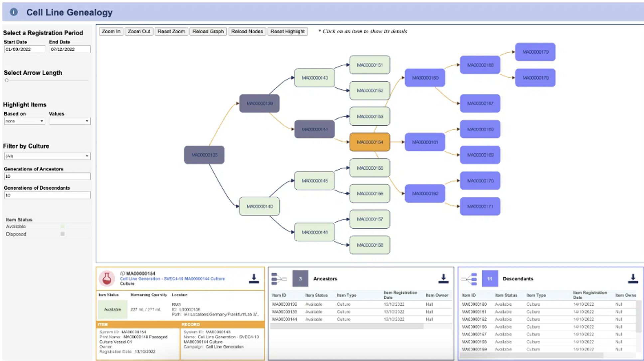
Task: Click the Generations of Descendants field
Action: click(47, 195)
